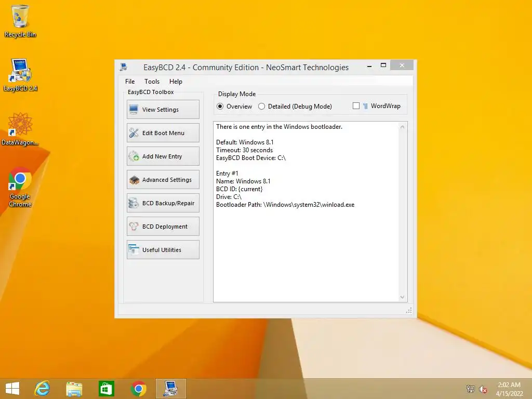Click the scroll down arrow in the text pane
This screenshot has width=532, height=399.
[x=403, y=297]
